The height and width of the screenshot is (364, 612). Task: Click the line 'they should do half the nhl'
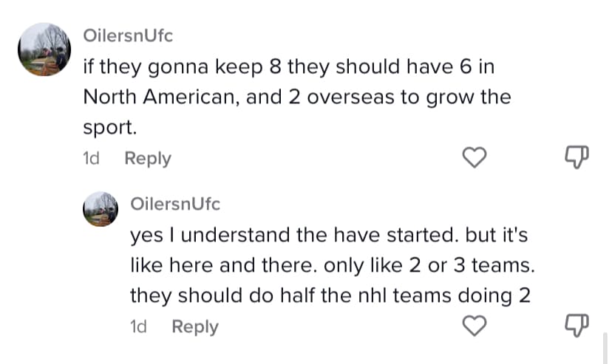(330, 295)
